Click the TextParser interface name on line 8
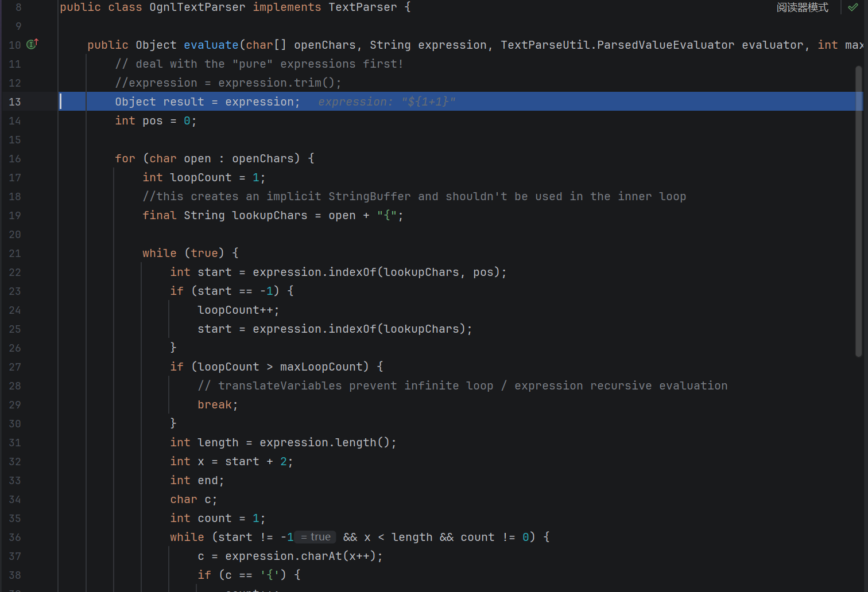Image resolution: width=868 pixels, height=592 pixels. click(363, 7)
